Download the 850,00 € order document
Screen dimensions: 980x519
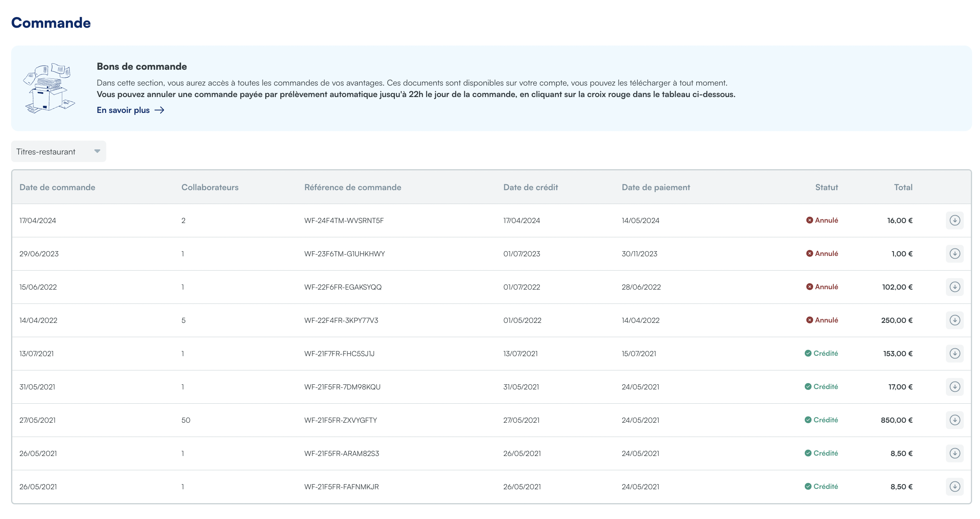955,420
